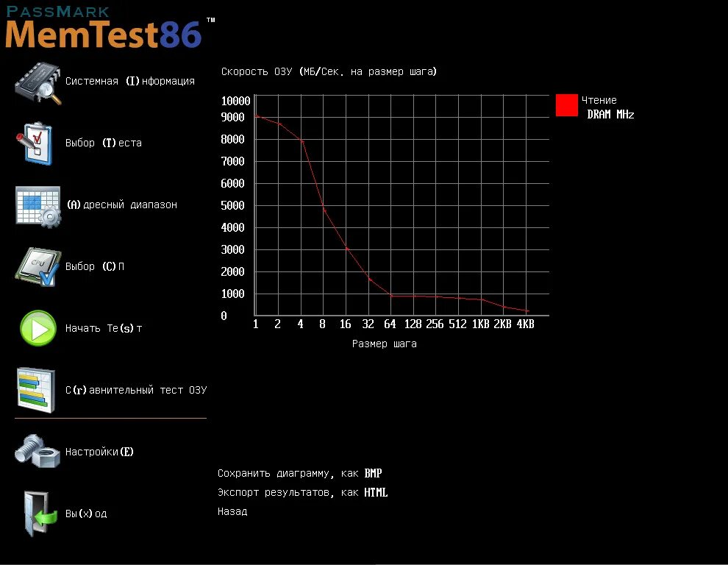Click the 256 step size on the X axis

[435, 324]
